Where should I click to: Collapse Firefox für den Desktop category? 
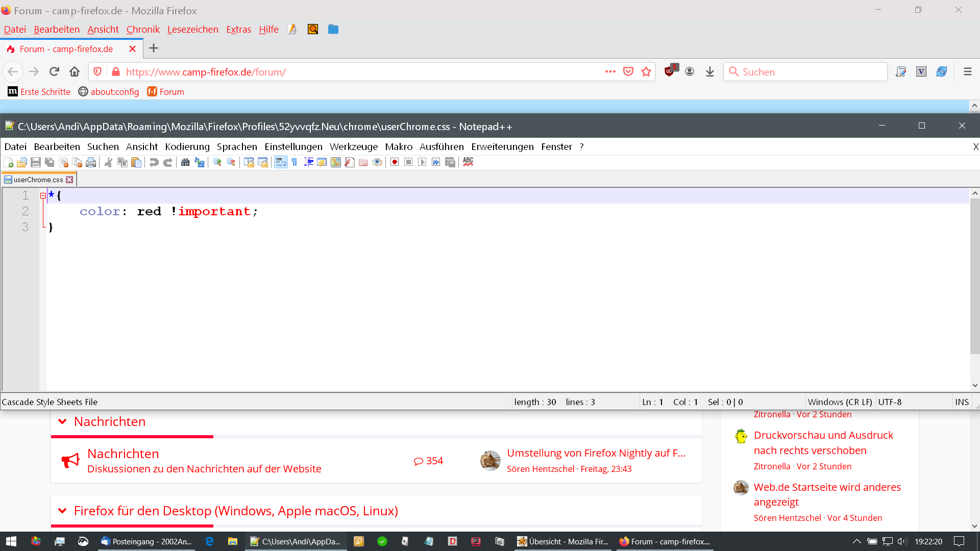[x=62, y=511]
